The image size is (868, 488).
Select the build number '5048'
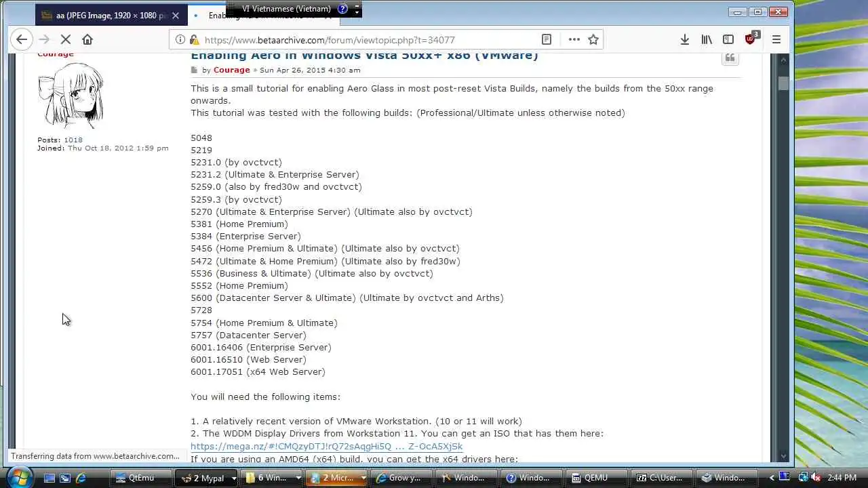click(201, 138)
